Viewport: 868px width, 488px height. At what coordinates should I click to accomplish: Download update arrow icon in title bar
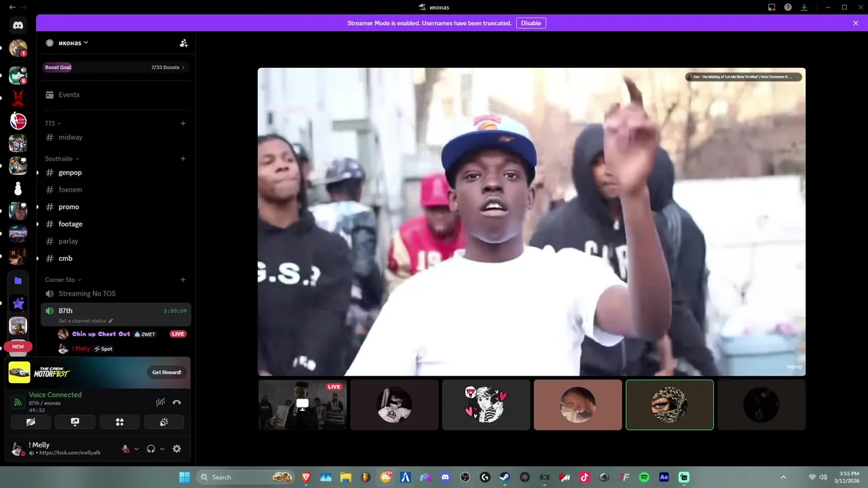coord(804,7)
